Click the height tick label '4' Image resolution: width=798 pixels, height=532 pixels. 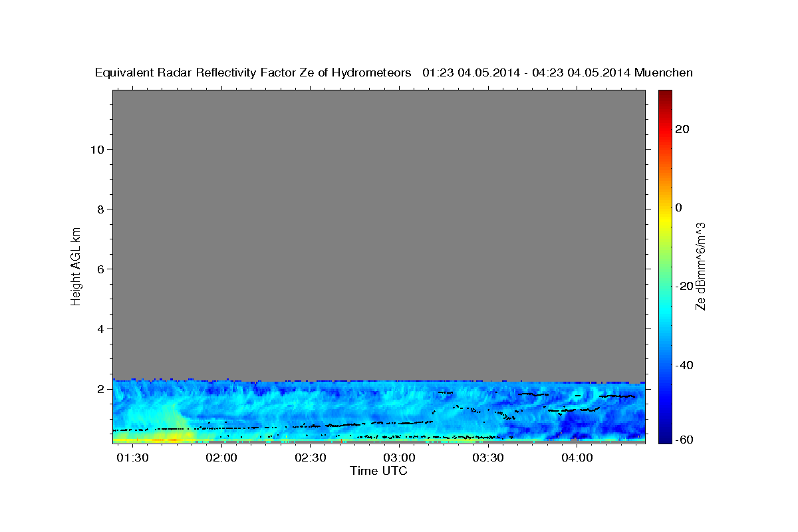point(101,329)
